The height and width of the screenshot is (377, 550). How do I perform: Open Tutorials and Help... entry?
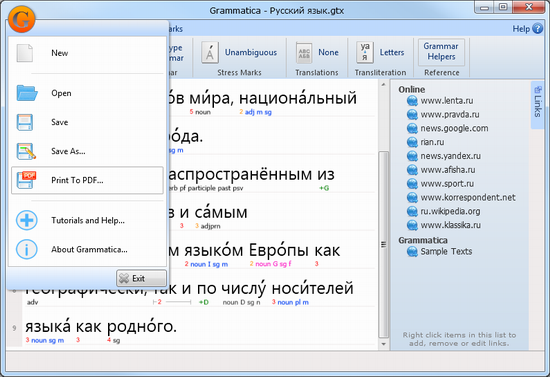(x=87, y=220)
